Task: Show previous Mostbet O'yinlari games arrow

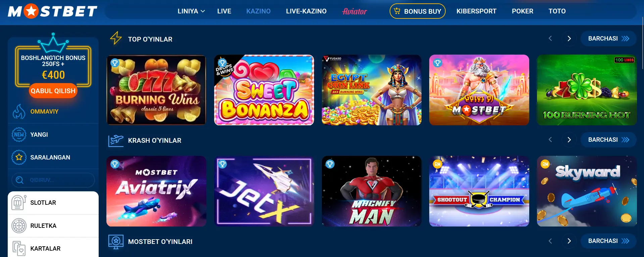Action: pos(550,241)
